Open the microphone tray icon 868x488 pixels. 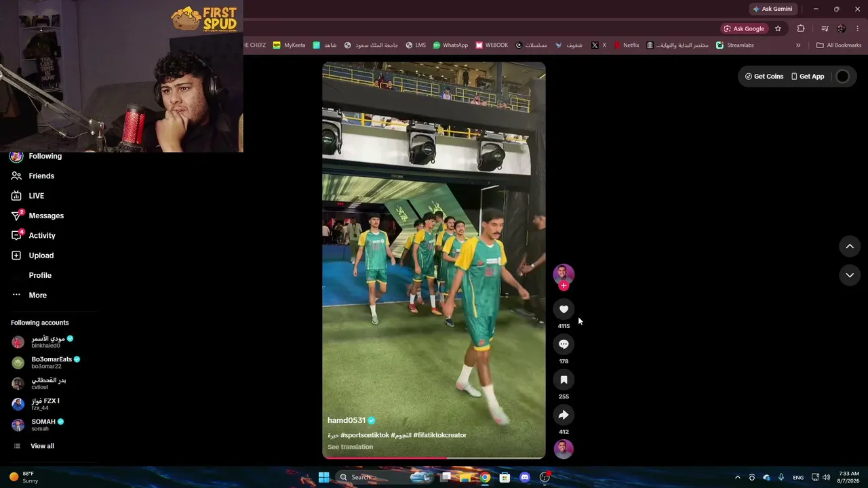781,477
